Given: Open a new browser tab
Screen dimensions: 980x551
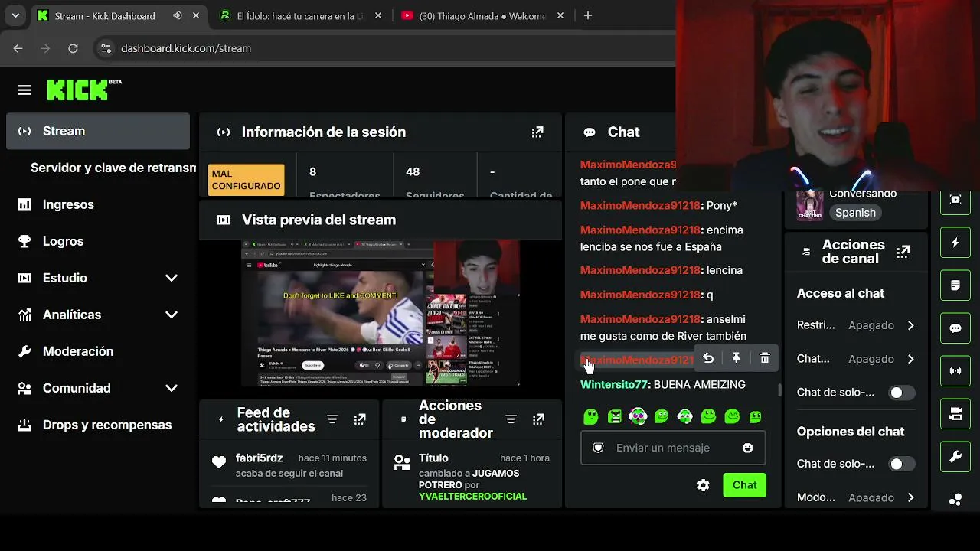Looking at the screenshot, I should coord(587,15).
